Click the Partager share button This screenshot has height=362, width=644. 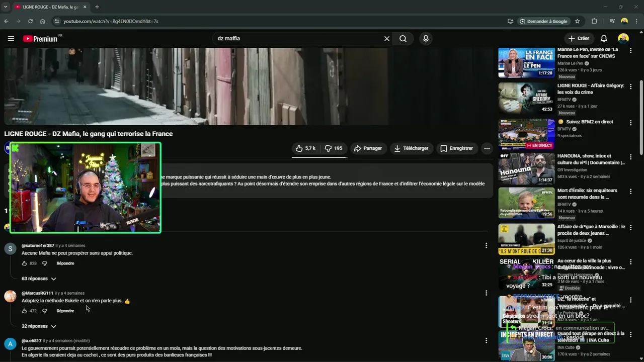pos(368,148)
